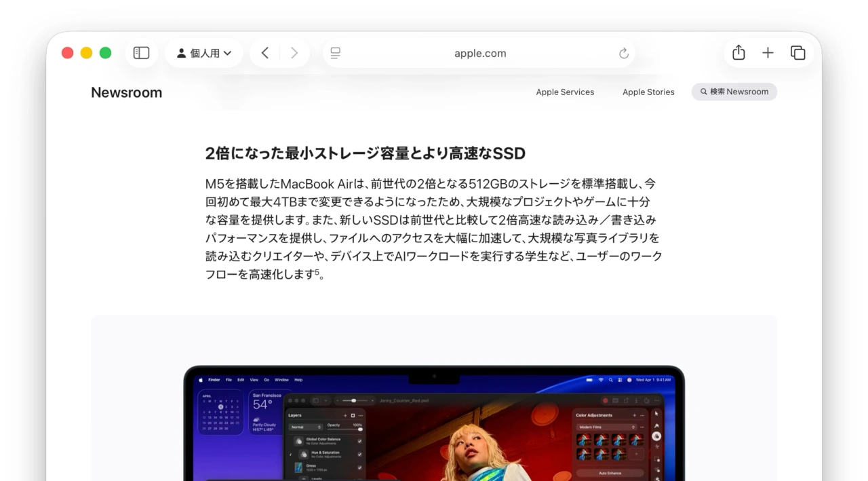Click the Share icon in Safari toolbar
Screen dimensions: 868x481
pos(738,52)
